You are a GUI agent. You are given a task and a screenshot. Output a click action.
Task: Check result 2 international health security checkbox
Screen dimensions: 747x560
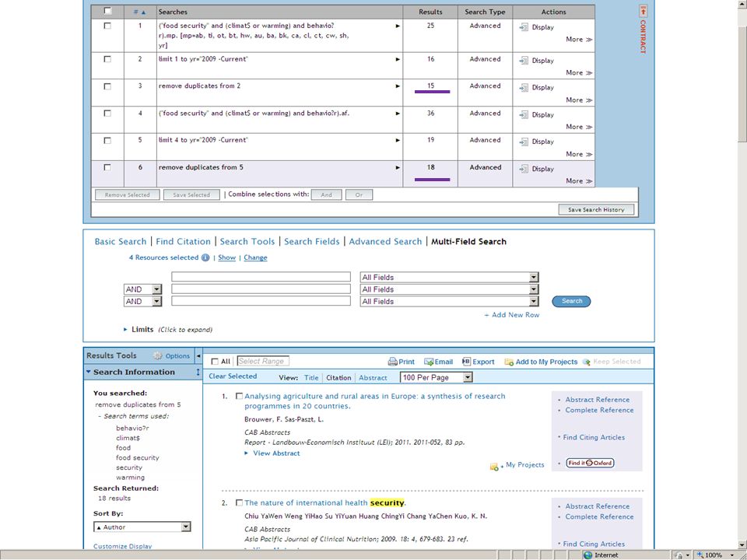coord(239,503)
